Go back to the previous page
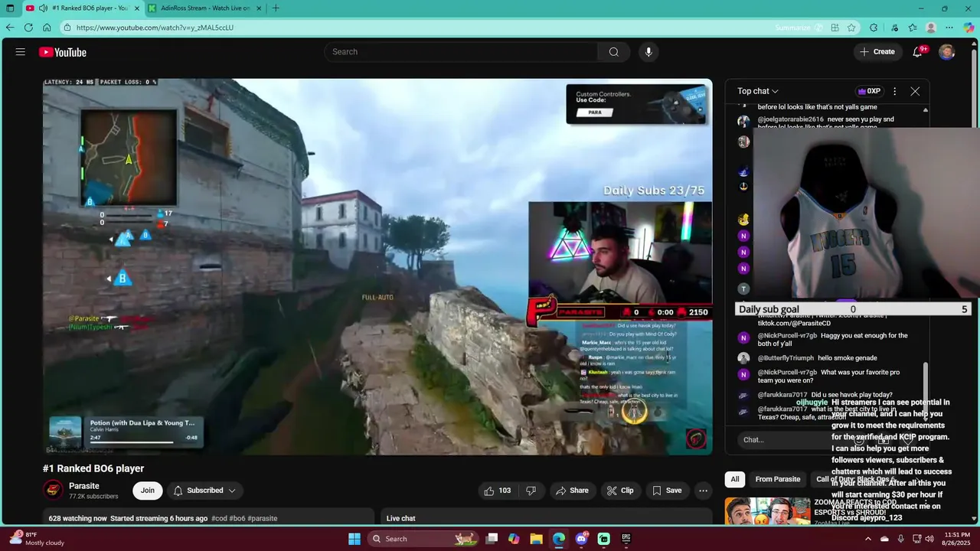980x551 pixels. click(10, 28)
